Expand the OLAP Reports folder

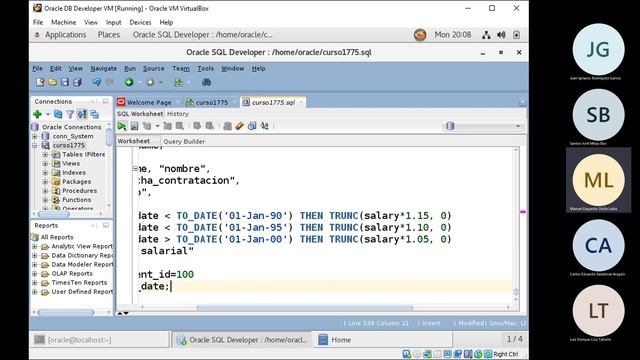click(35, 273)
